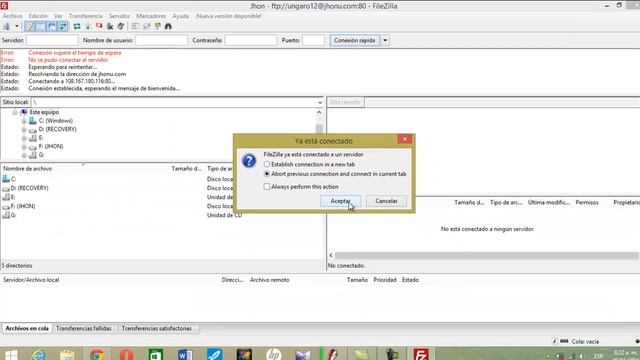Open Windows Store from the taskbar
This screenshot has height=360, width=640.
(x=156, y=355)
